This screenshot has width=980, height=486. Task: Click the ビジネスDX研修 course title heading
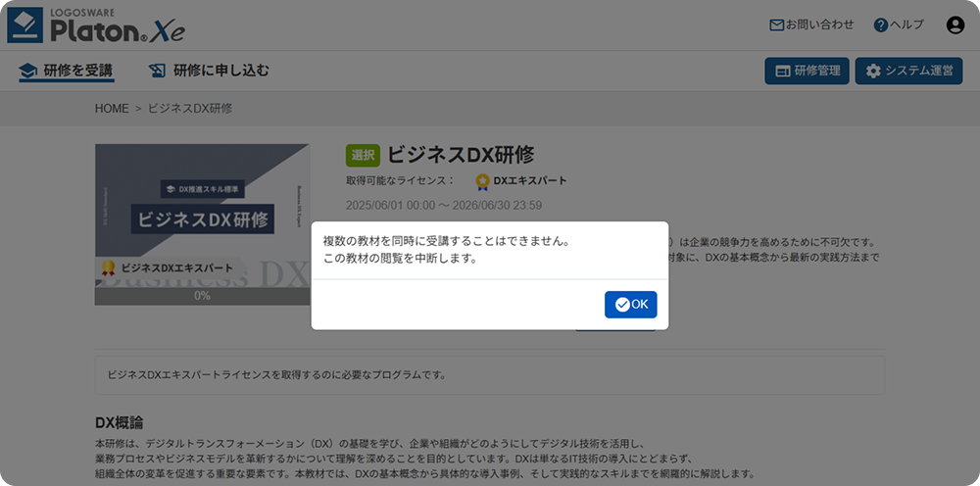point(461,155)
